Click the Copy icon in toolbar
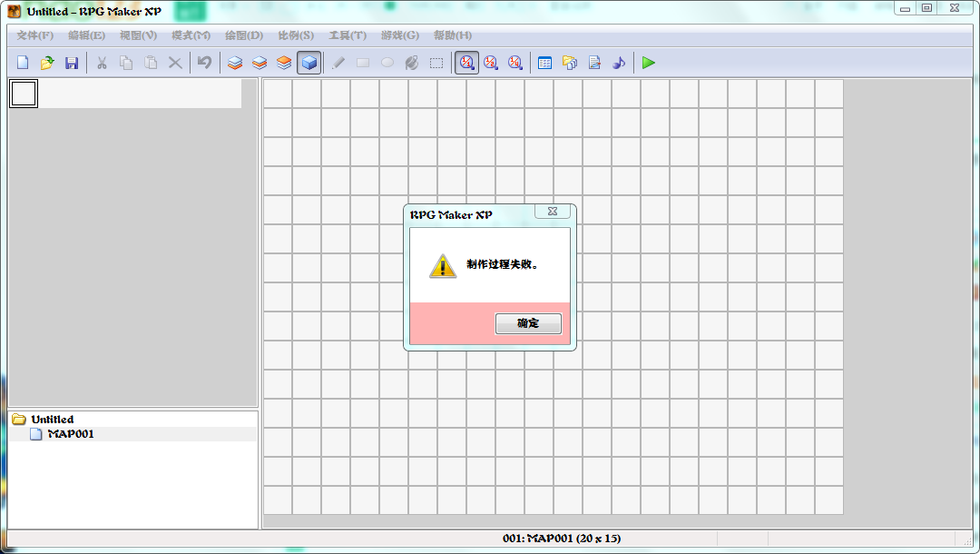This screenshot has height=554, width=980. pos(126,63)
